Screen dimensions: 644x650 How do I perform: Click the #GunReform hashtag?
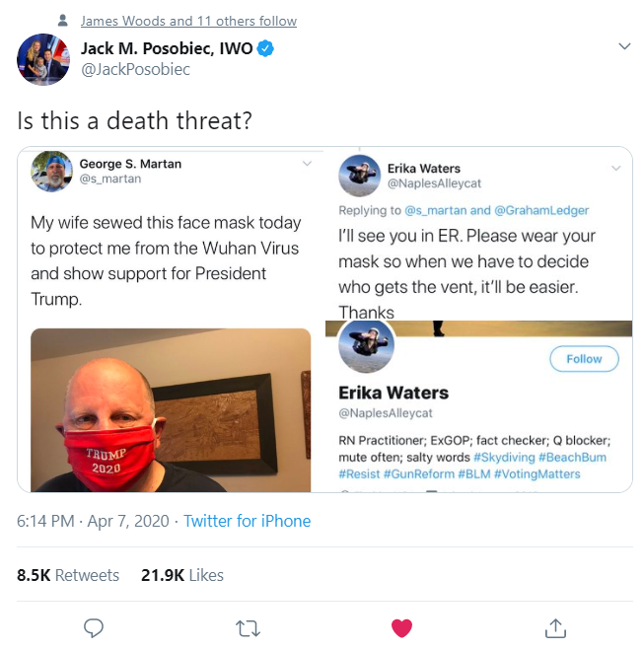(419, 473)
